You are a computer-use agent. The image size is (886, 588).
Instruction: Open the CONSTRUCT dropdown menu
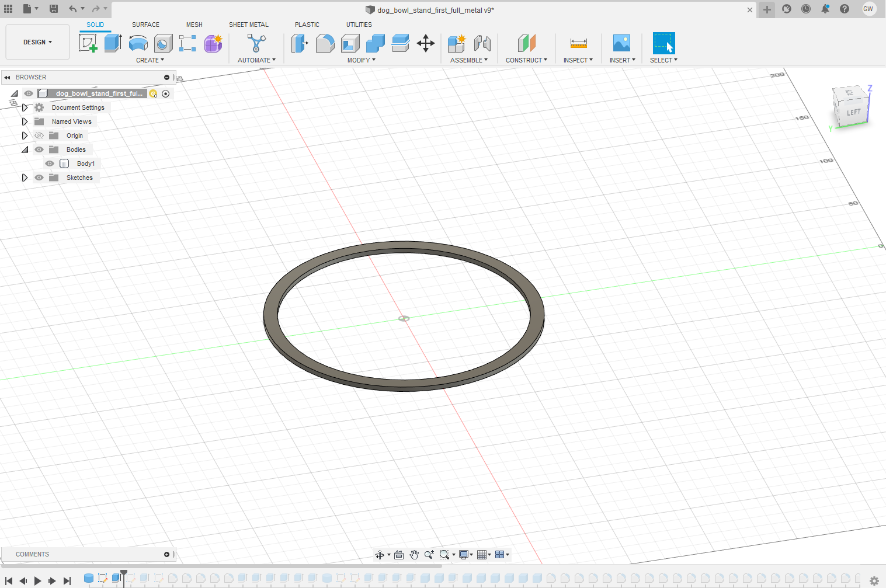(526, 60)
